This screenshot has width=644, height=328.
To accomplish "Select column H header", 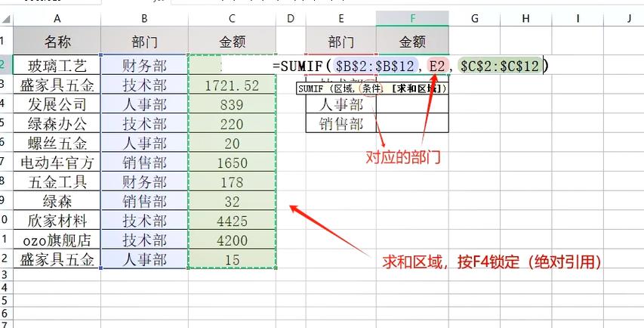I will point(525,18).
